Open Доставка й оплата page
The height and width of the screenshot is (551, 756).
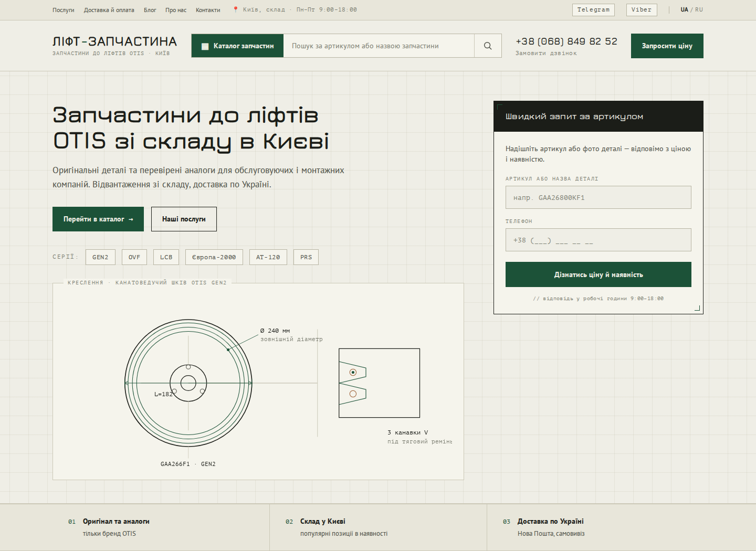tap(109, 10)
